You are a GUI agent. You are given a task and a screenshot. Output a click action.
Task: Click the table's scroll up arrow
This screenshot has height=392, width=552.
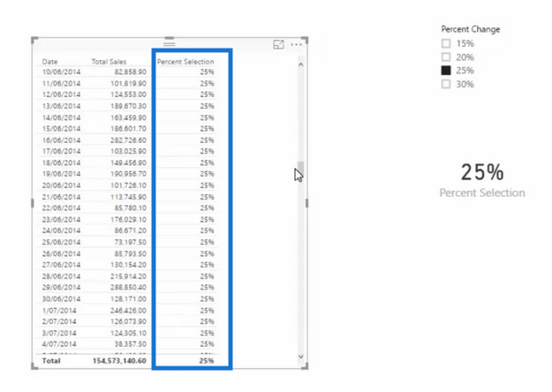(300, 64)
